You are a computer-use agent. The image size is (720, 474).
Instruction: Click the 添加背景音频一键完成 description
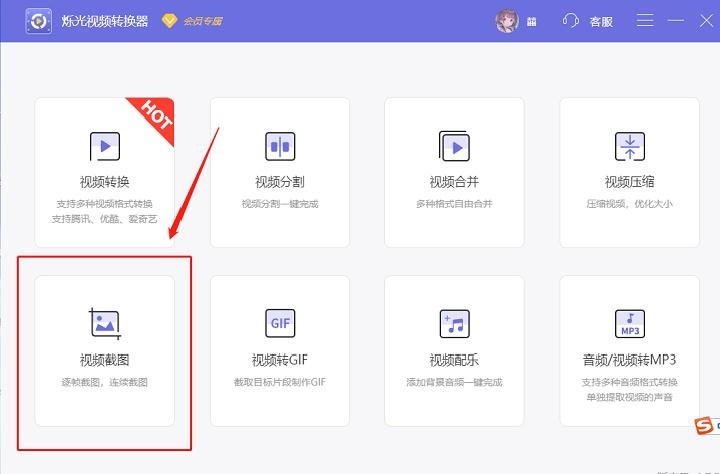pyautogui.click(x=454, y=382)
